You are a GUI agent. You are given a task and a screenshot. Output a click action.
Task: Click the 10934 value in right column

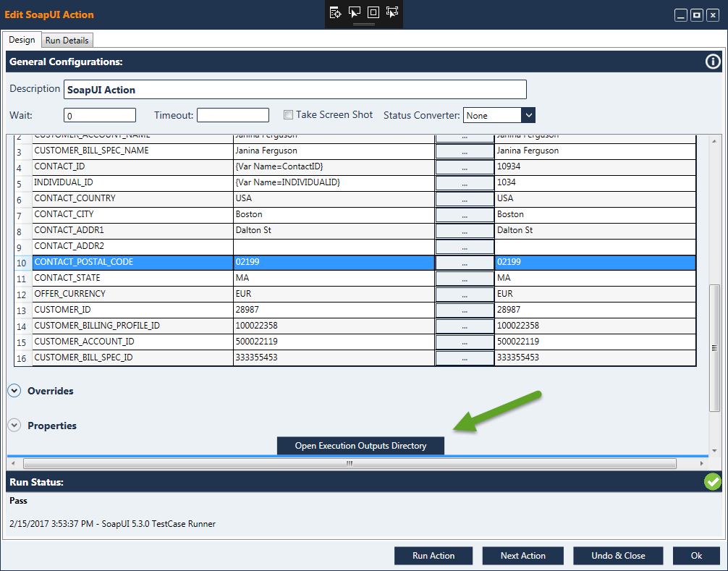coord(596,166)
